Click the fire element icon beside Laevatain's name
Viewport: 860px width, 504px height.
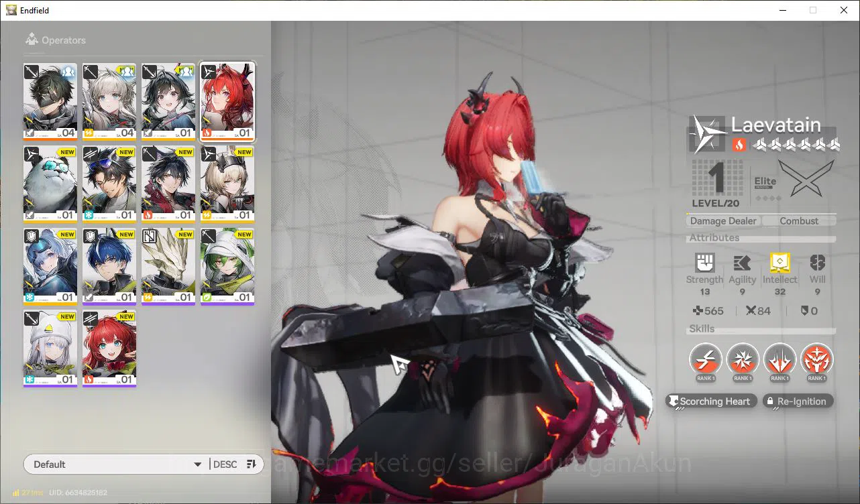(739, 145)
